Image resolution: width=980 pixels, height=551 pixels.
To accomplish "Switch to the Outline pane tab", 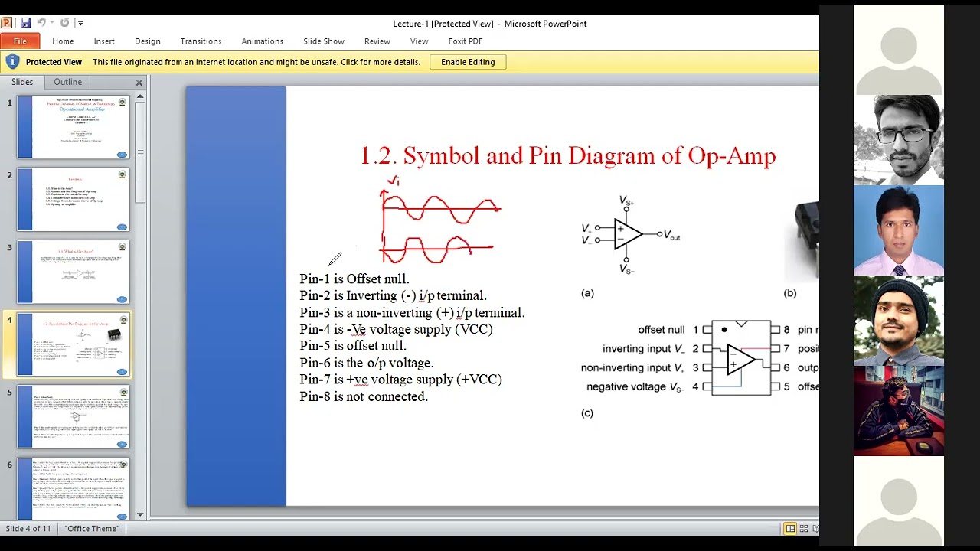I will 67,82.
